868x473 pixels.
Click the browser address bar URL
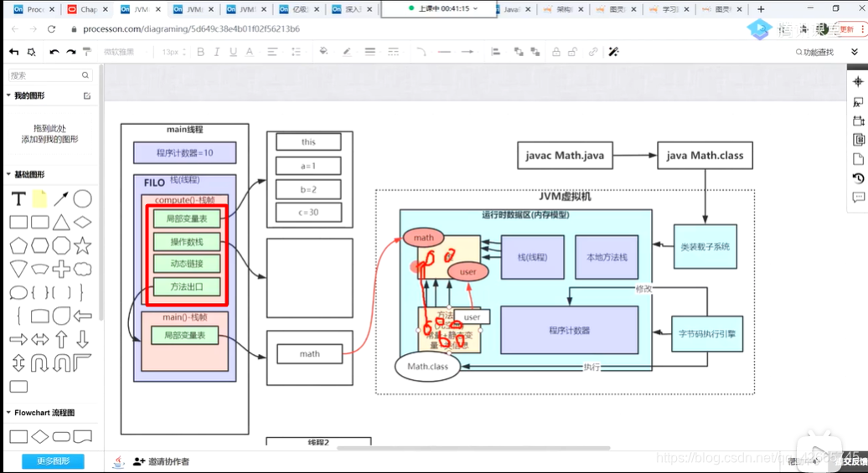tap(192, 28)
